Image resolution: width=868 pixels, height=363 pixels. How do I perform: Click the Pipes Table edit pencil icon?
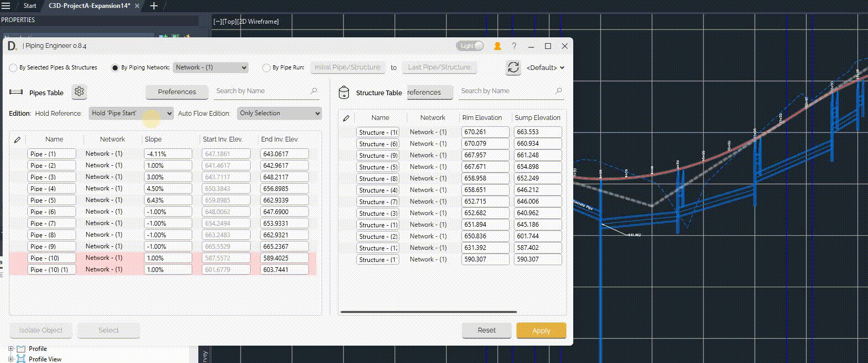point(17,139)
